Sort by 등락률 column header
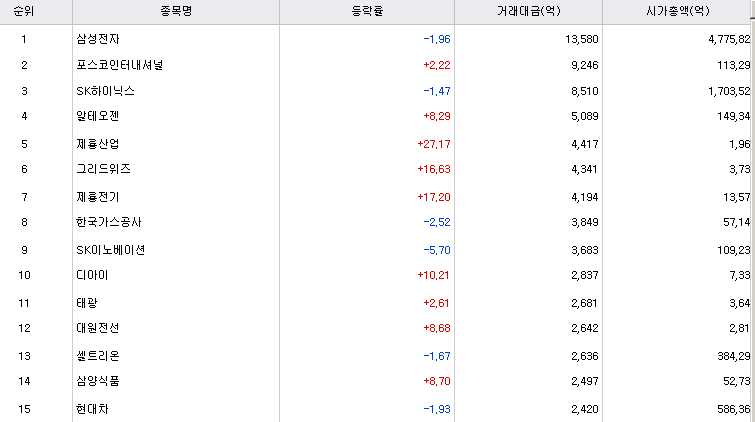The height and width of the screenshot is (422, 755). point(367,11)
